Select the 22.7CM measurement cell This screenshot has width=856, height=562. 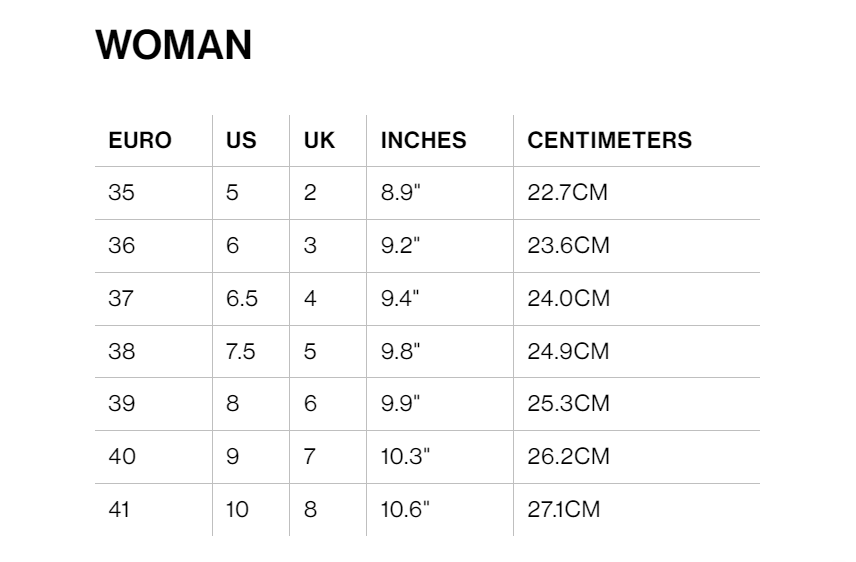[567, 192]
